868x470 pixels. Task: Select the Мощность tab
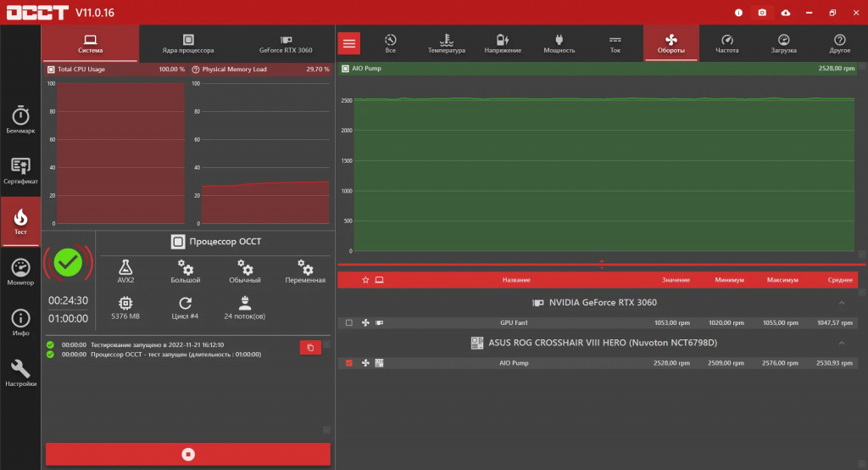[x=559, y=43]
